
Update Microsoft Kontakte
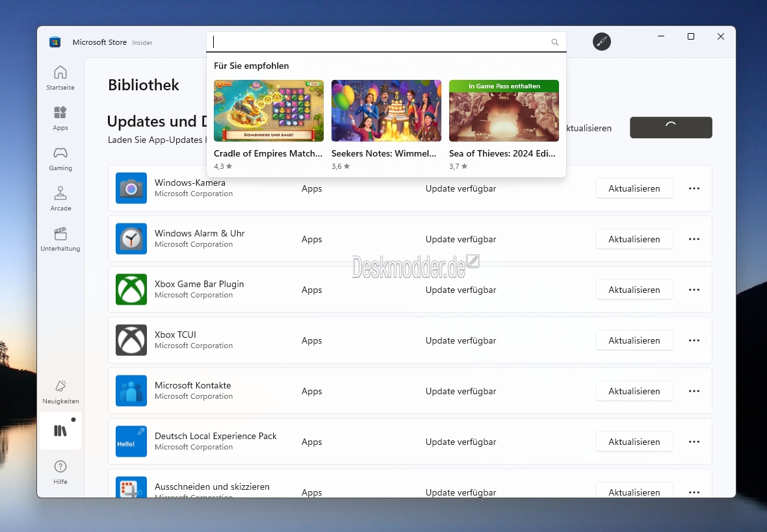[634, 391]
